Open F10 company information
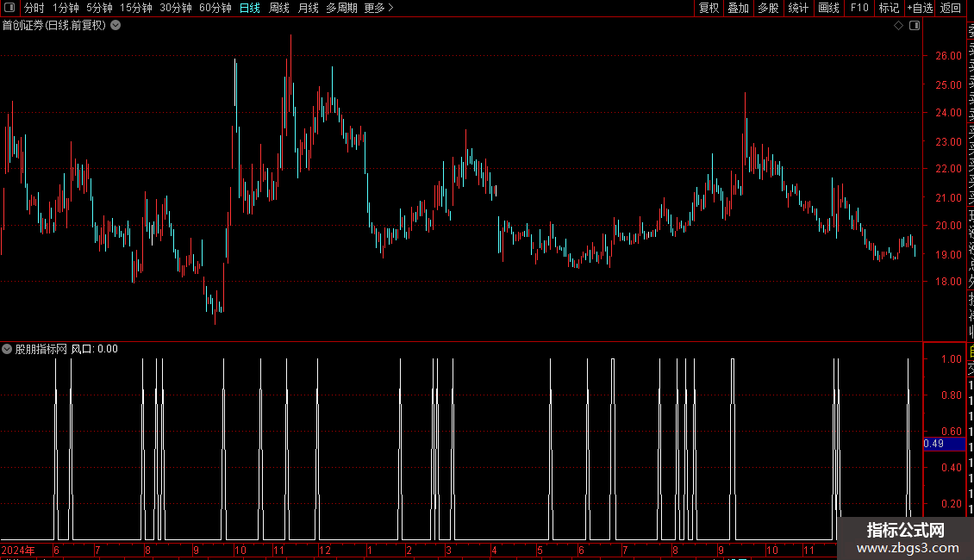 pos(859,8)
